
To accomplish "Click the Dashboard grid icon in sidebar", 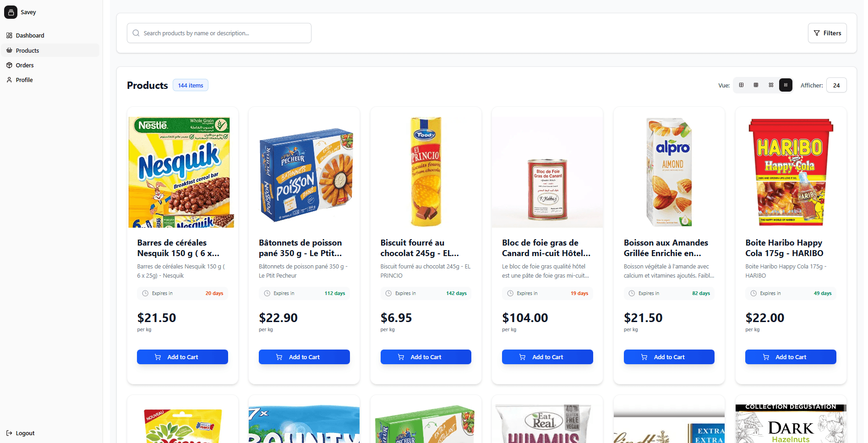I will [x=9, y=35].
